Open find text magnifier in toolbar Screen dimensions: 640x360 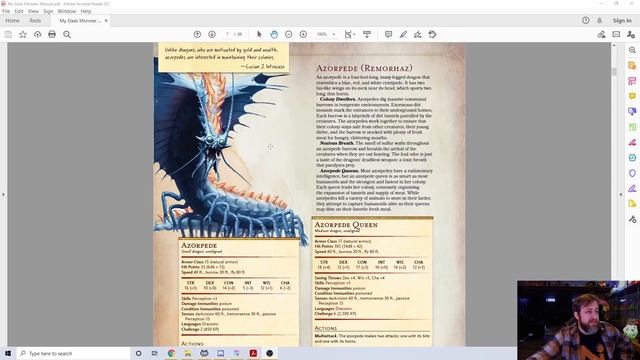point(67,35)
